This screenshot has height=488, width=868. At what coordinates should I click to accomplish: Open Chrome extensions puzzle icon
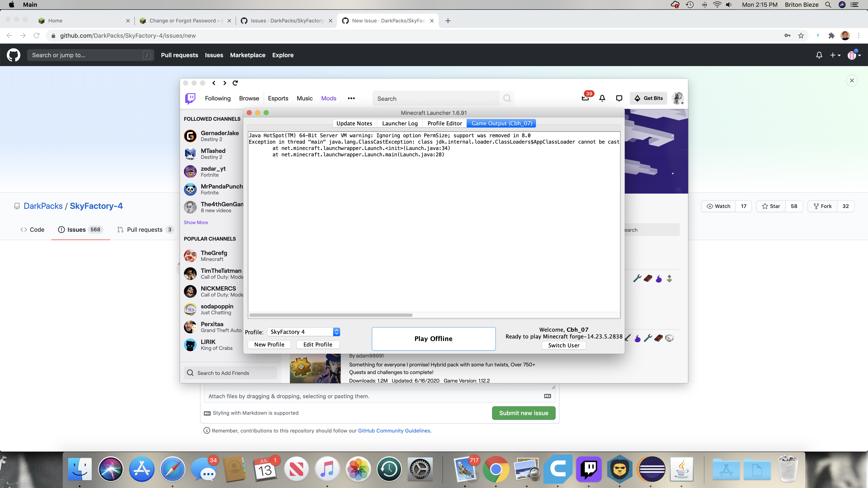(831, 36)
